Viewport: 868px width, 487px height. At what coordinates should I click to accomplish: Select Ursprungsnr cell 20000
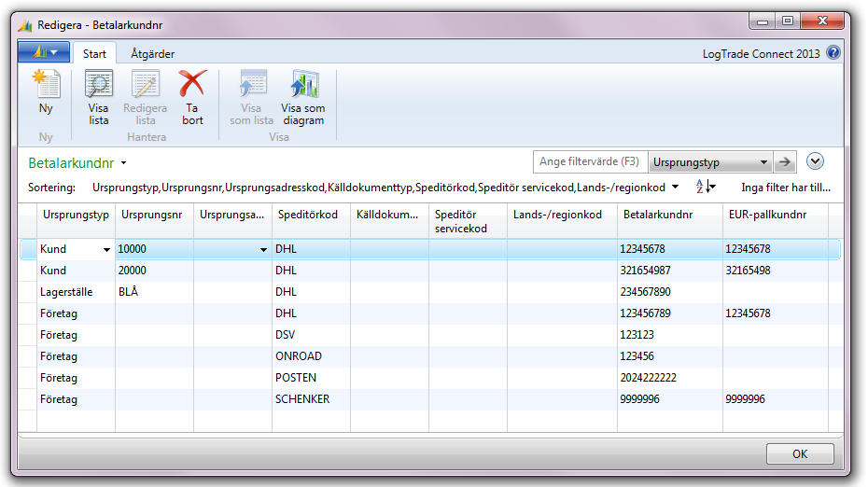(154, 271)
